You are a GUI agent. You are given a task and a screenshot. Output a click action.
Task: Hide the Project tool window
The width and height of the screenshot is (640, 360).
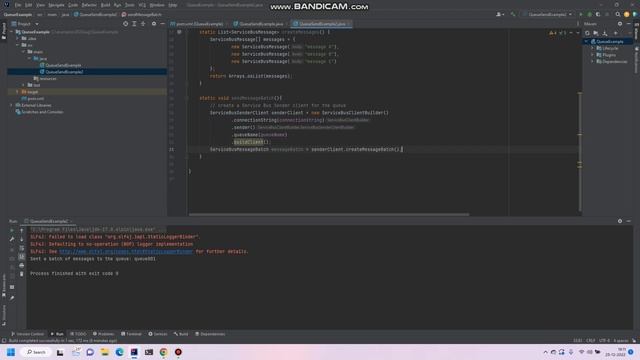pos(162,24)
